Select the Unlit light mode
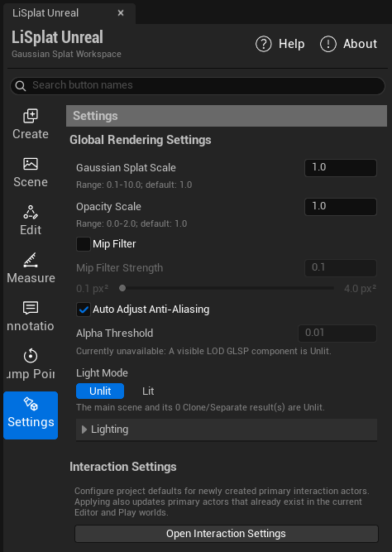392x552 pixels. tap(100, 391)
